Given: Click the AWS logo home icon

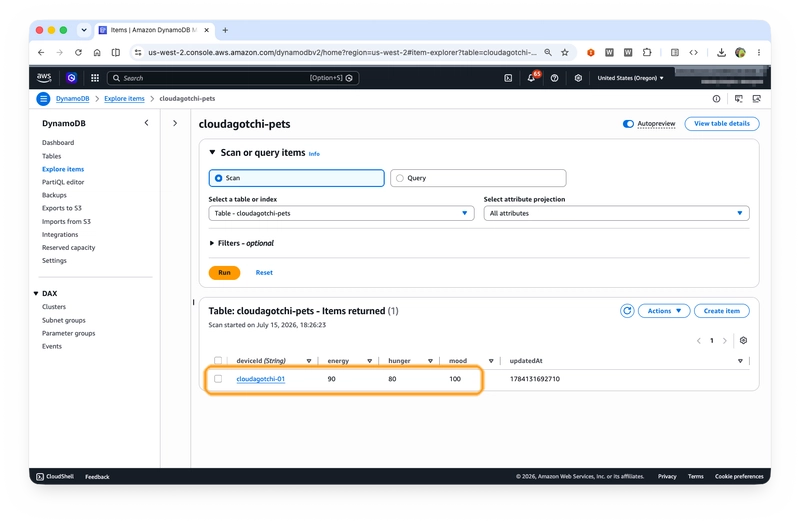Looking at the screenshot, I should point(44,78).
